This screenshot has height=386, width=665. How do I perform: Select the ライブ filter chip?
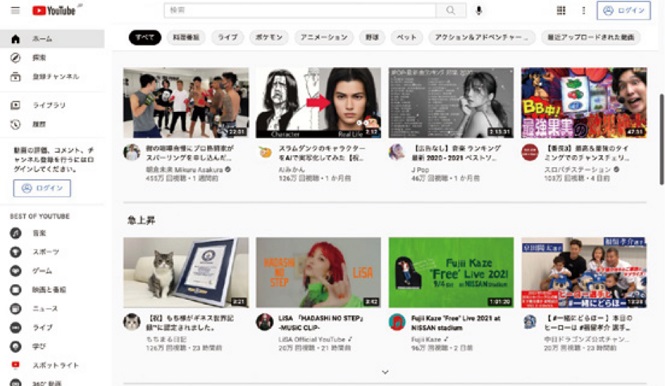click(228, 37)
